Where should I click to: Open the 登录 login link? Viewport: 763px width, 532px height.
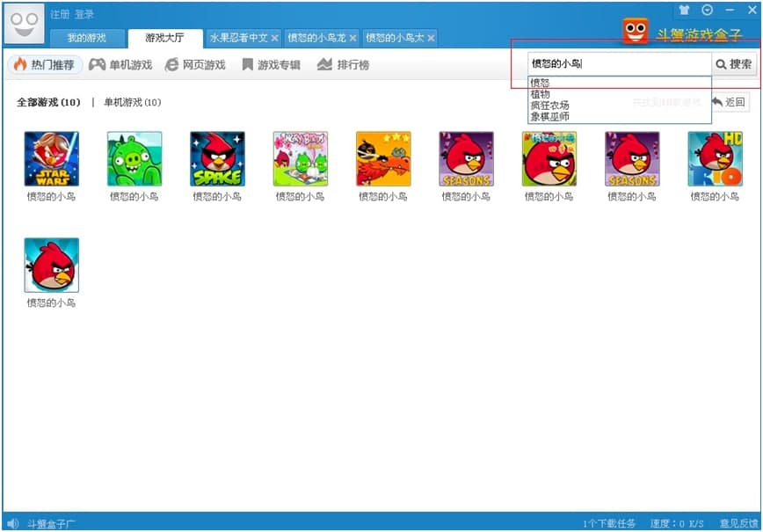84,15
